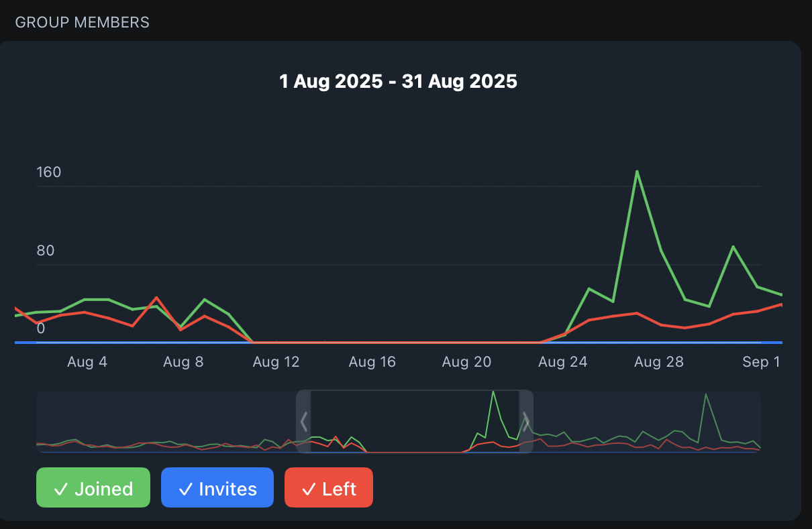
Task: Toggle the green Joined series button
Action: [93, 488]
